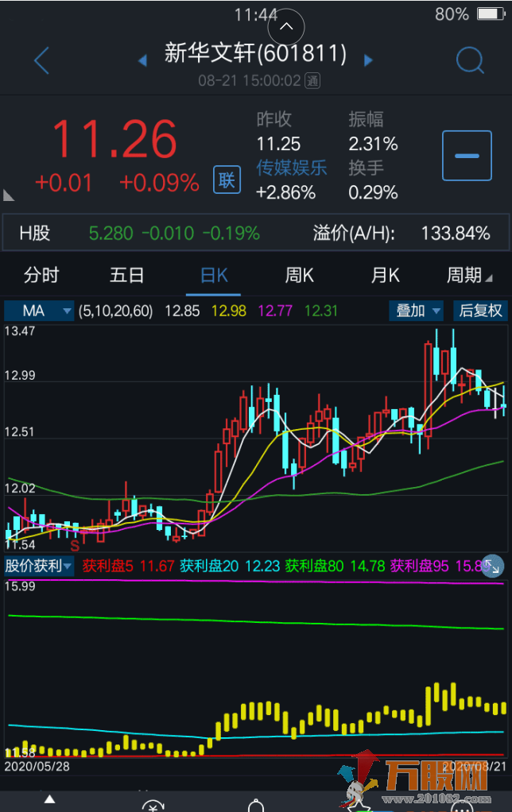Tap the start date 2020/05/28
Image resolution: width=512 pixels, height=812 pixels.
coord(37,767)
